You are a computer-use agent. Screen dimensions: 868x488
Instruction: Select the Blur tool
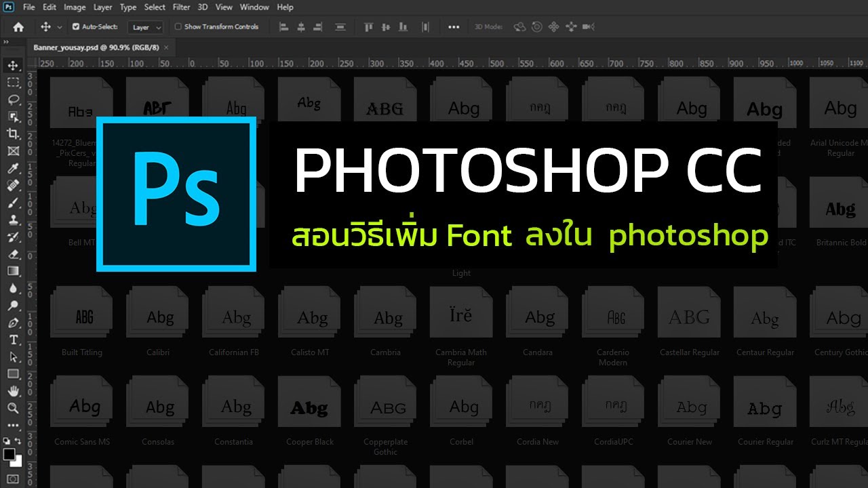tap(13, 288)
